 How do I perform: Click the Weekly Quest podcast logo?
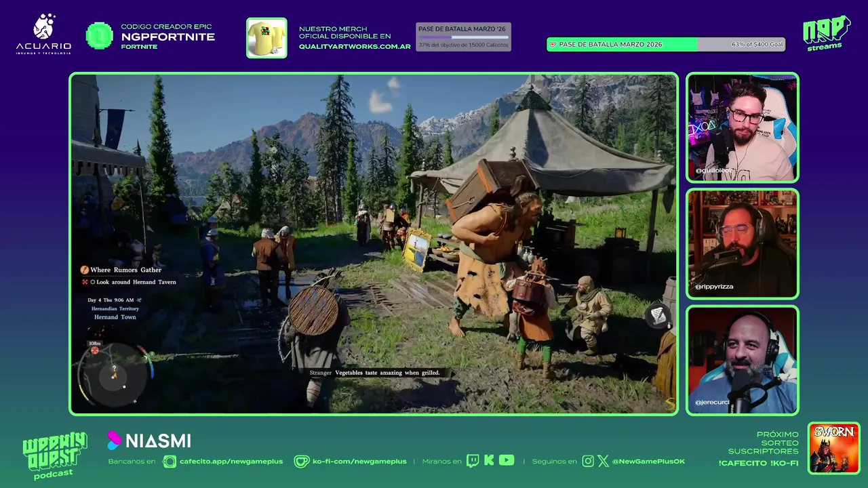pyautogui.click(x=54, y=455)
